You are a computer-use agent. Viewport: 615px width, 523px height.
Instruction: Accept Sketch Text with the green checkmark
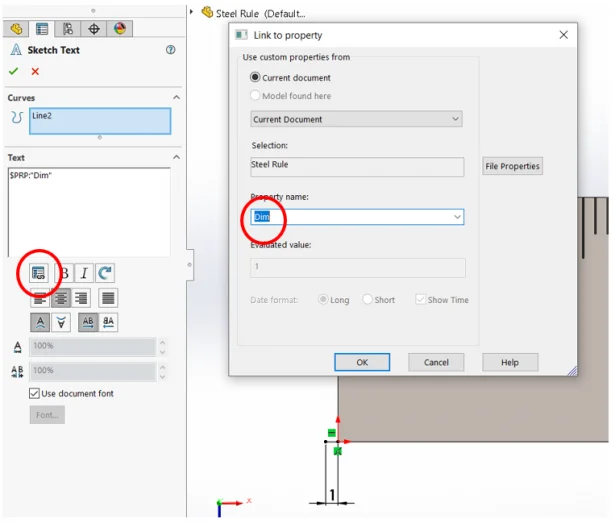[14, 71]
